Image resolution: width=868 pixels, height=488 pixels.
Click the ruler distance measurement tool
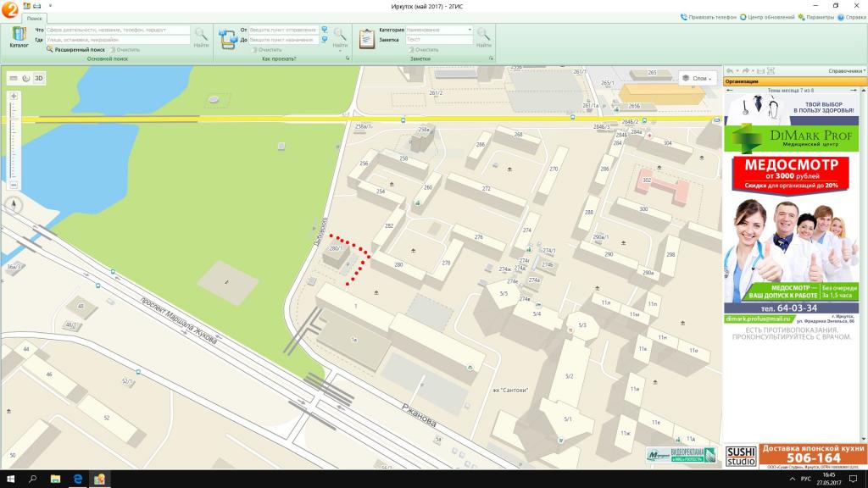[14, 78]
